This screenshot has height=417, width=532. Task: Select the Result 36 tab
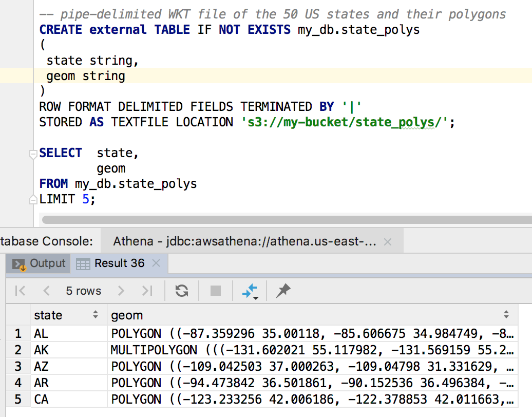pyautogui.click(x=120, y=263)
